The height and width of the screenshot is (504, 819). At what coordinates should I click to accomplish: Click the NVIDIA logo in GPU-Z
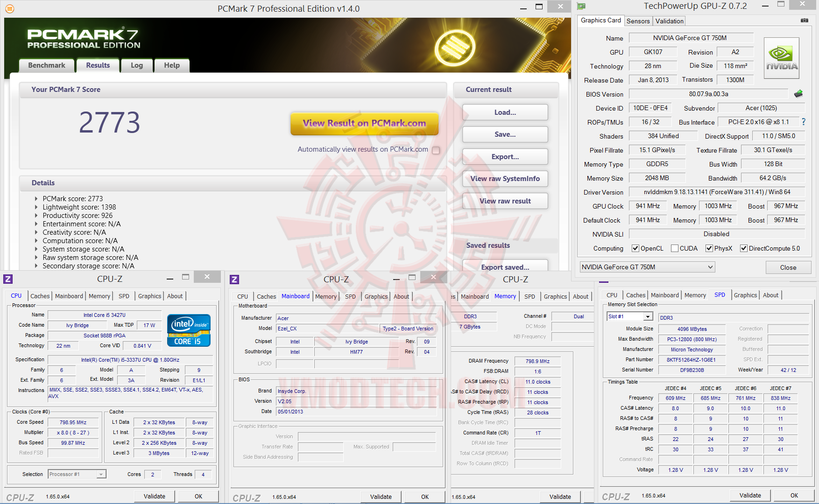point(782,57)
